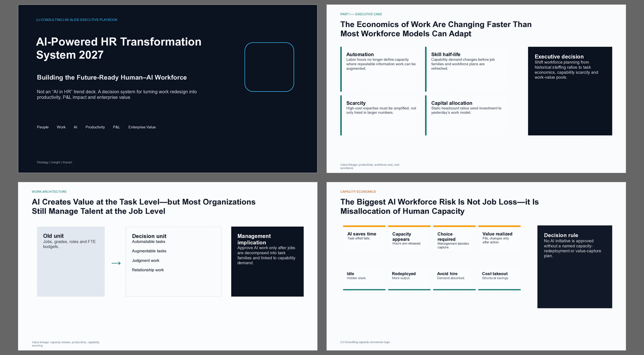Click the green arrow between unit boxes
Viewport: 644px width, 355px height.
click(116, 263)
